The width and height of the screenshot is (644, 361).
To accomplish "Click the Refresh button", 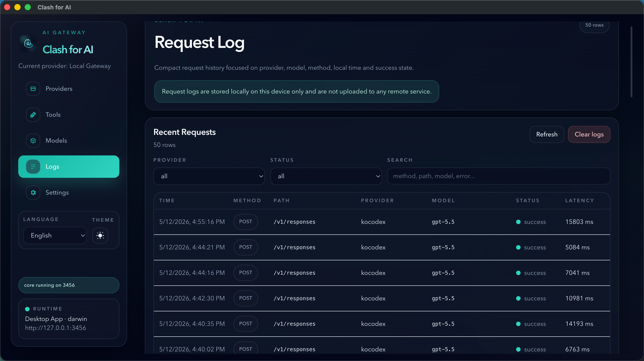I will click(x=547, y=134).
